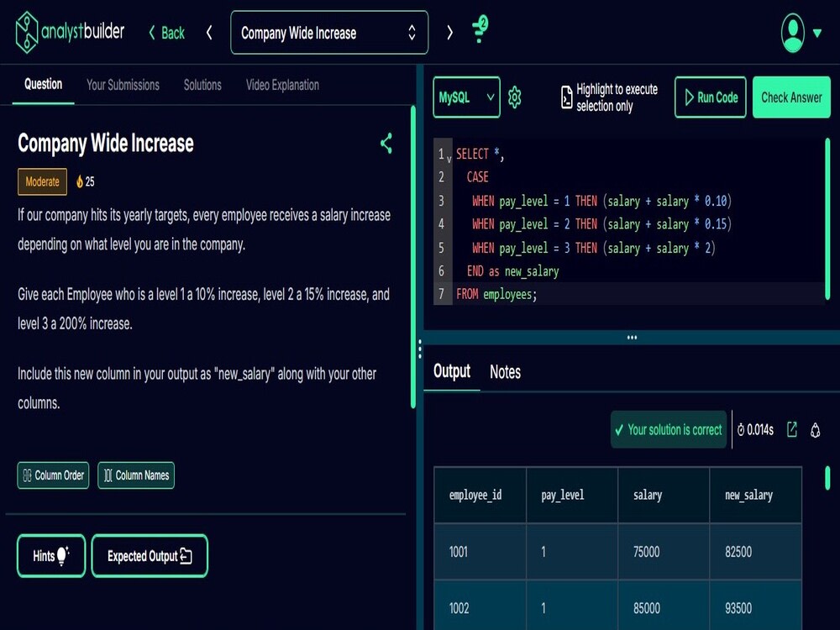
Task: Go to next question arrow
Action: 449,34
